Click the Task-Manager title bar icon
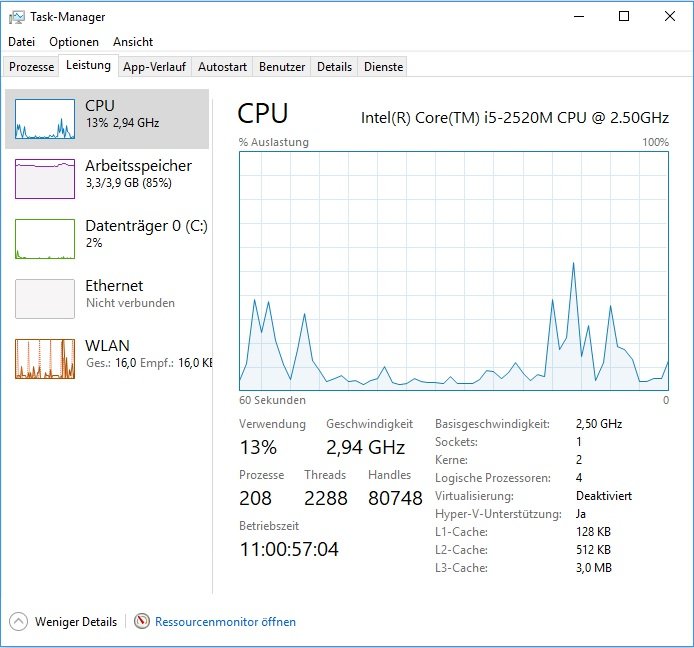This screenshot has width=694, height=648. [17, 17]
